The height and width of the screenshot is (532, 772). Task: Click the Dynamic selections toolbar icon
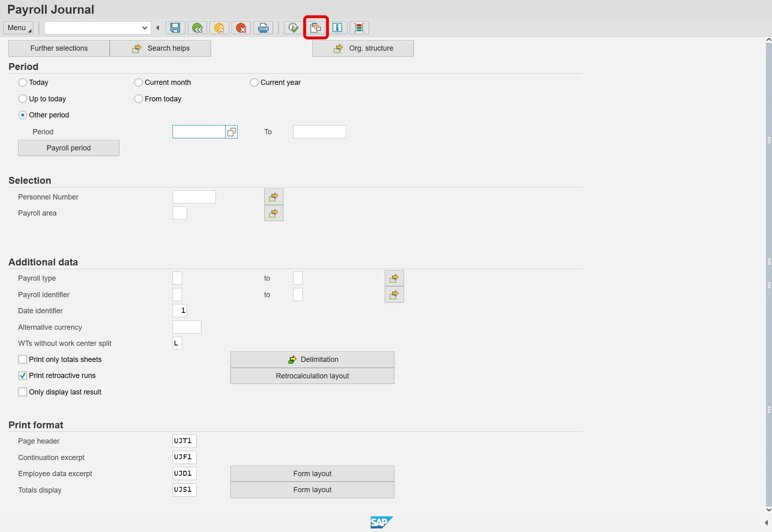tap(359, 28)
